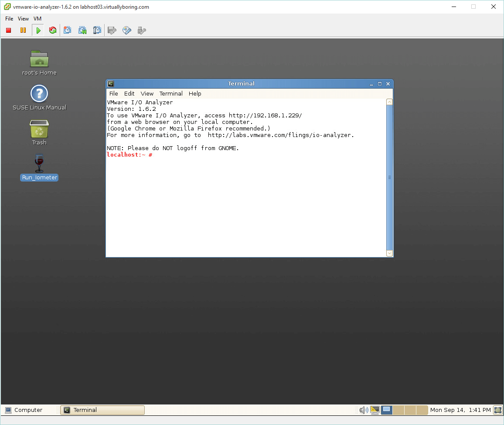504x425 pixels.
Task: Click the CD/DVD drive connect icon
Action: coord(127,31)
